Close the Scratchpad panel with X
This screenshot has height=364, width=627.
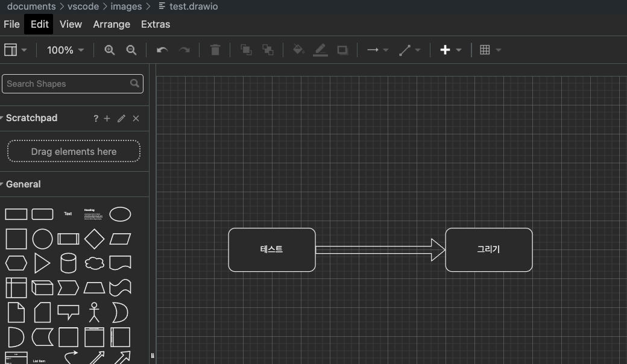[136, 119]
